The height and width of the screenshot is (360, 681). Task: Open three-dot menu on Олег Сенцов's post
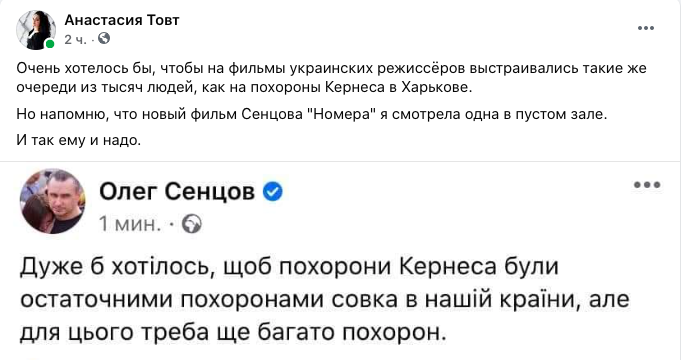[x=647, y=185]
